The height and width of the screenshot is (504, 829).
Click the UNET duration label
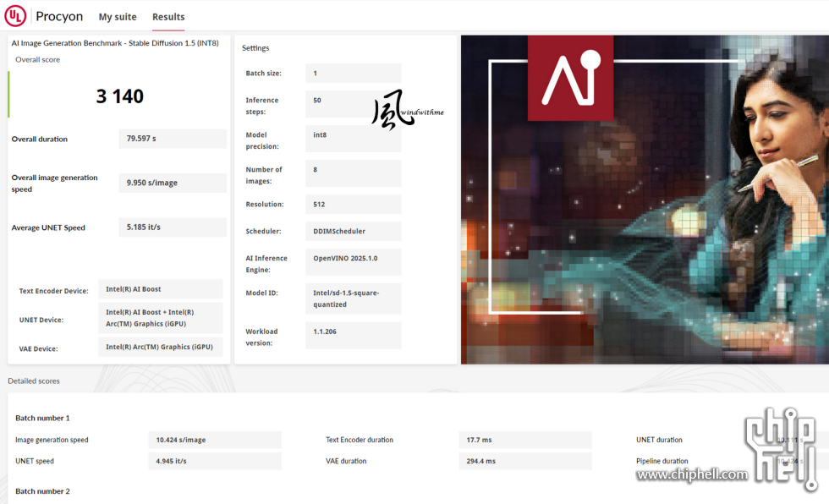pyautogui.click(x=659, y=440)
